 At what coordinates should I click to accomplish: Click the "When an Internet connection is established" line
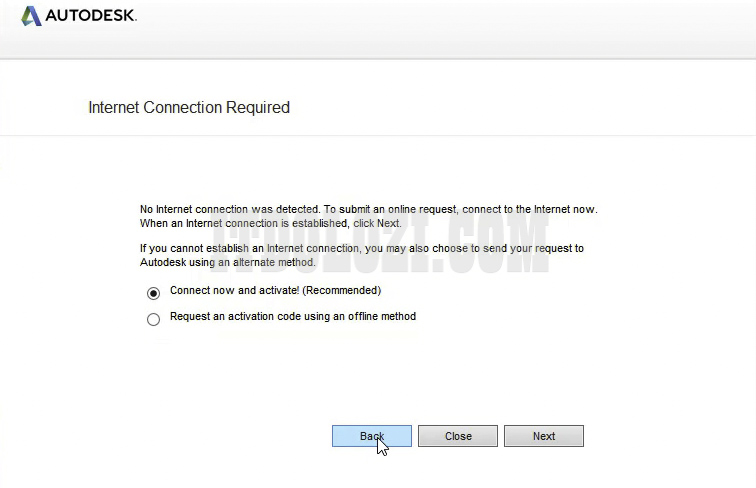(244, 223)
